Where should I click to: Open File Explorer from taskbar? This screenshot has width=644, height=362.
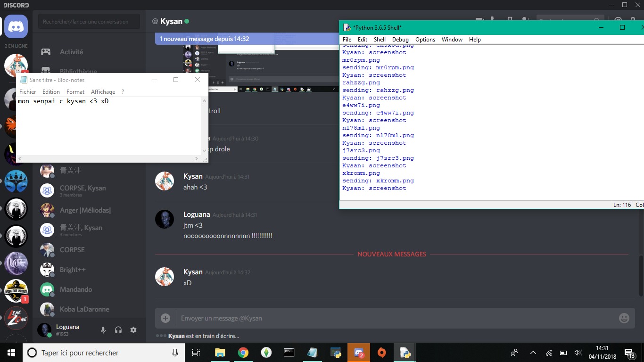[x=220, y=353]
